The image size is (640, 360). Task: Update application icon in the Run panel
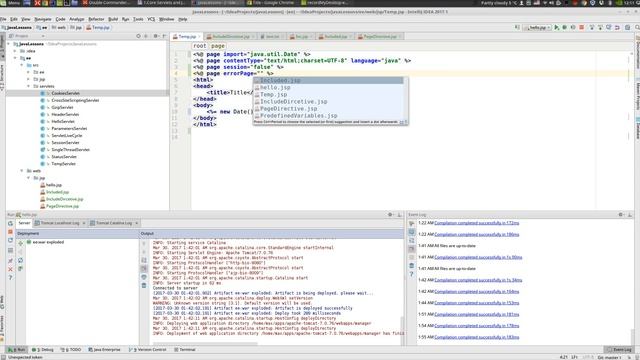(11, 240)
